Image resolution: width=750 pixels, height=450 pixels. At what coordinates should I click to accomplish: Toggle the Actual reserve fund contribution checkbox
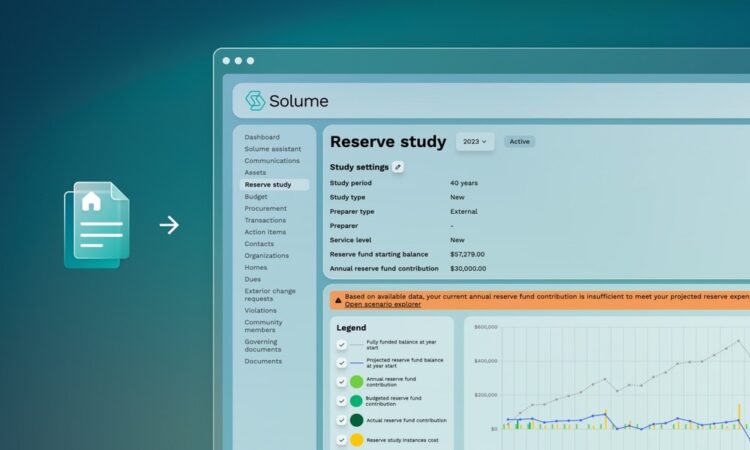(x=341, y=420)
